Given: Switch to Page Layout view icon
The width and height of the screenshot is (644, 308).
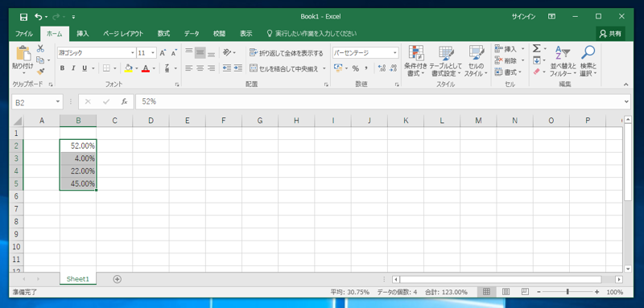Looking at the screenshot, I should [x=506, y=292].
